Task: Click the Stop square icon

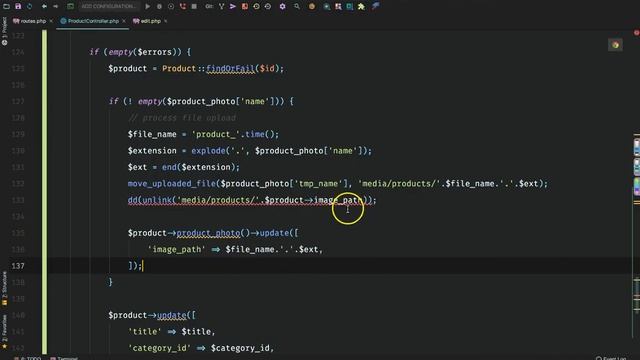Action: 194,6
